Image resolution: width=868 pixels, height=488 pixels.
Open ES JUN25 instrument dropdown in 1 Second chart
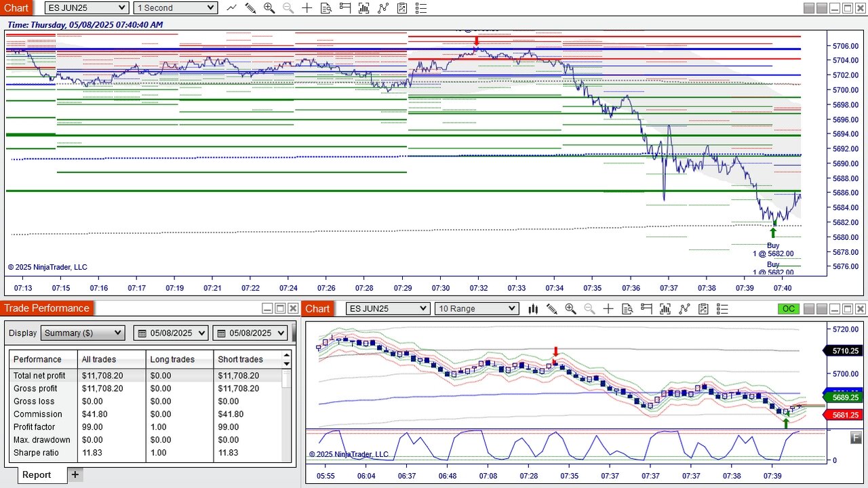point(87,8)
